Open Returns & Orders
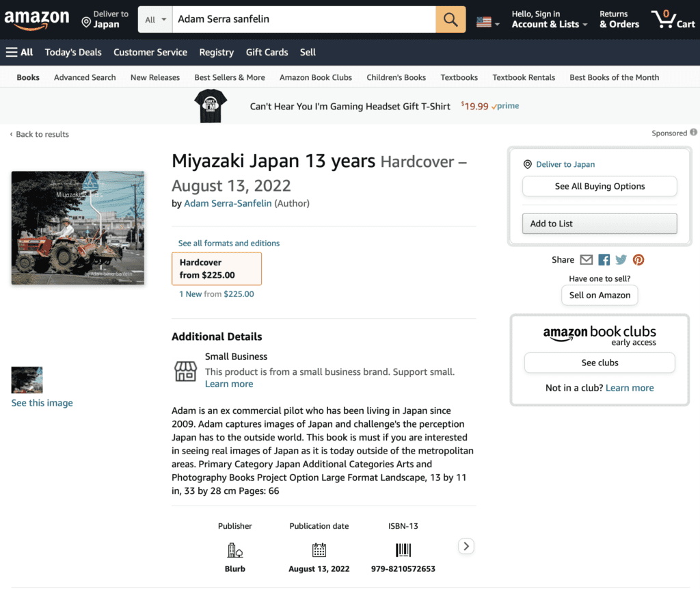The height and width of the screenshot is (589, 700). pyautogui.click(x=619, y=19)
